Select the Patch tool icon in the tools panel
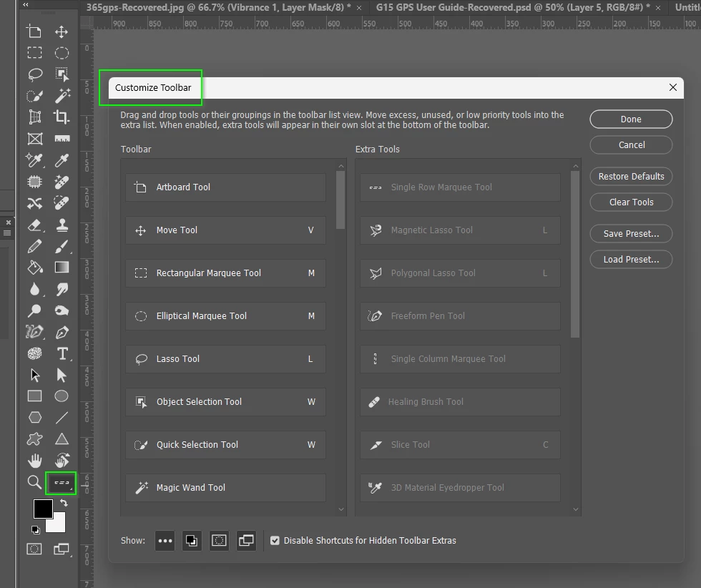Screen dimensions: 701x588 pyautogui.click(x=35, y=182)
